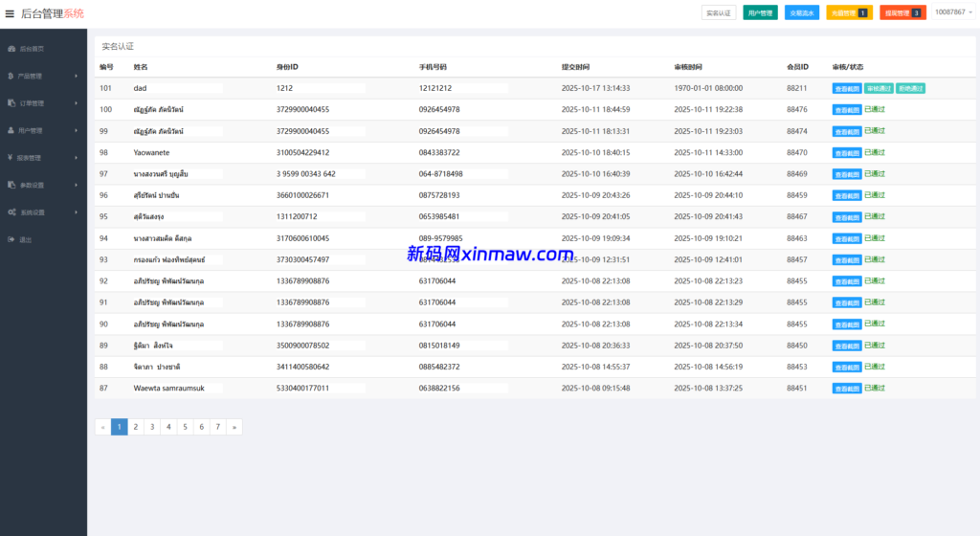The height and width of the screenshot is (536, 980).
Task: Open the 后台首页 dashboard icon
Action: pyautogui.click(x=11, y=49)
